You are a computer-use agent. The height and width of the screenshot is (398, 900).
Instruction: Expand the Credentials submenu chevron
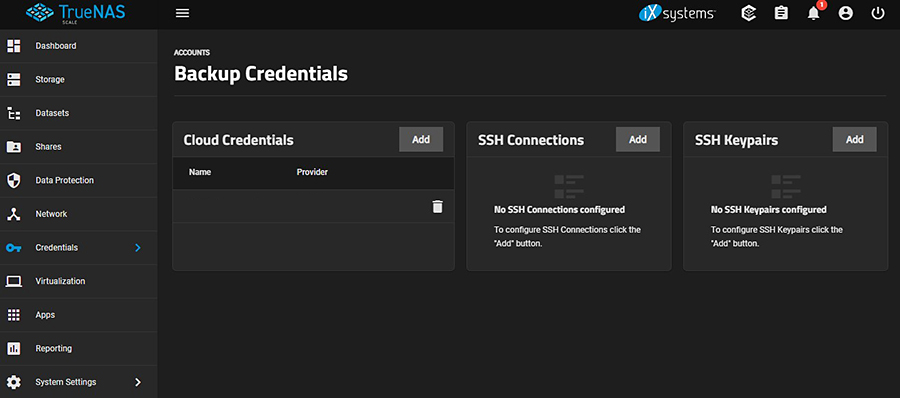click(x=137, y=248)
